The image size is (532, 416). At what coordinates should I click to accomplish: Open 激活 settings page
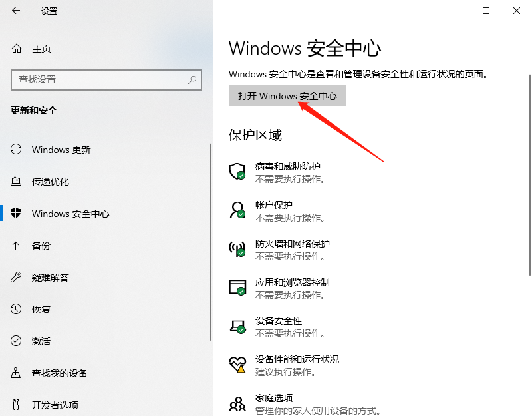coord(41,341)
